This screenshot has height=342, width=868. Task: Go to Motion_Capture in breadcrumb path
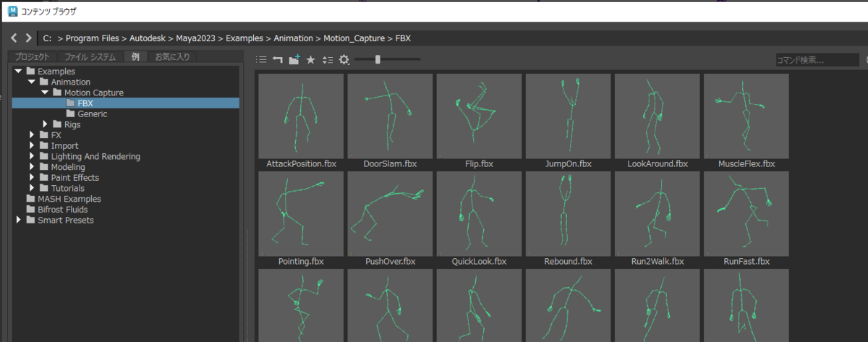click(x=354, y=38)
